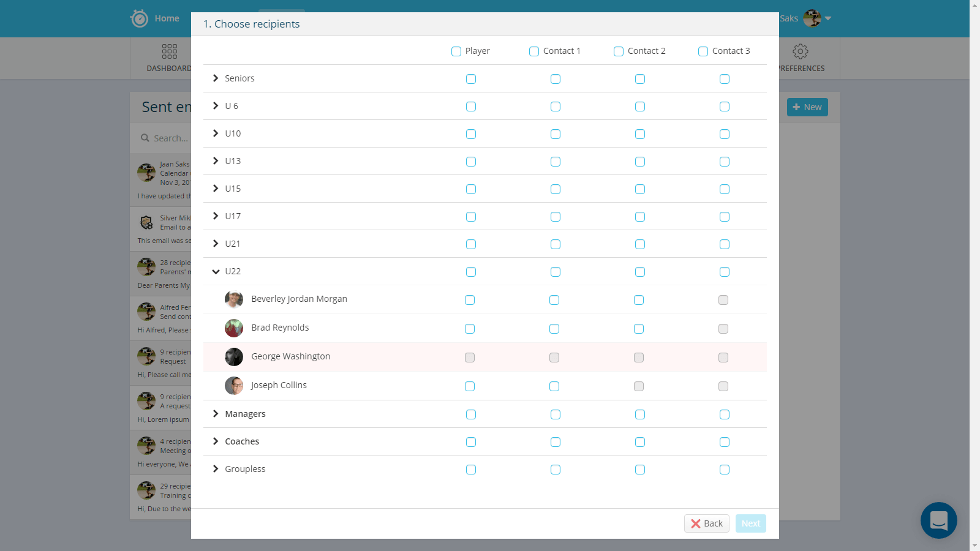Tick the Contact 1 checkbox for Seniors
980x551 pixels.
556,79
